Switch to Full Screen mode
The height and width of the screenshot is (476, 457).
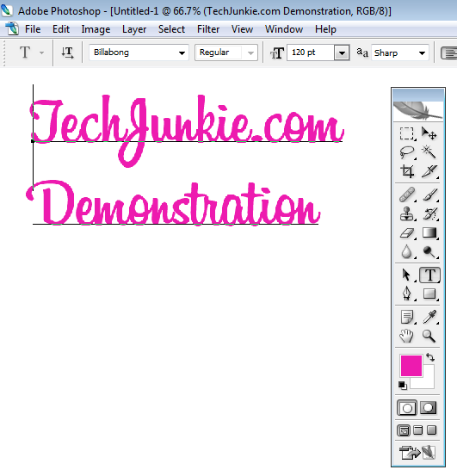[x=432, y=430]
